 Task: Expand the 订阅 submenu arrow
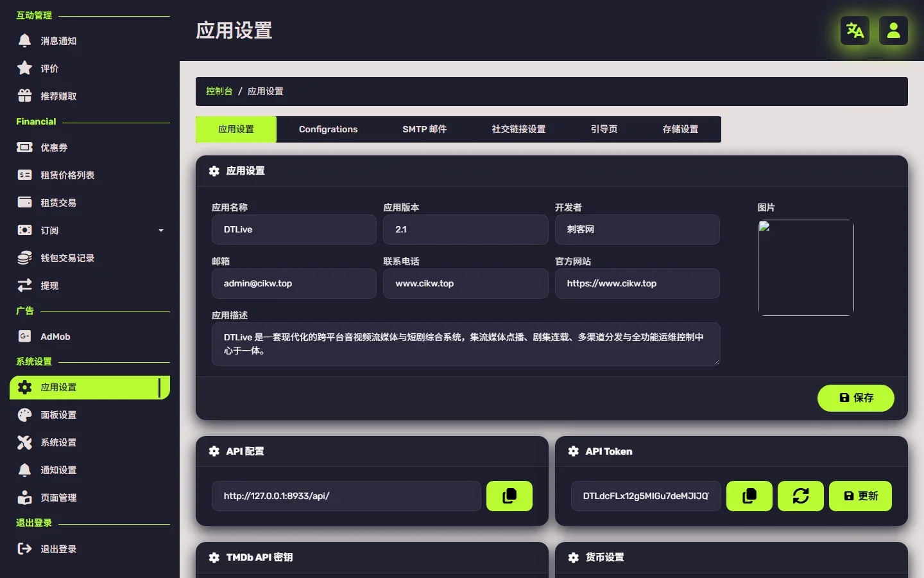coord(161,231)
